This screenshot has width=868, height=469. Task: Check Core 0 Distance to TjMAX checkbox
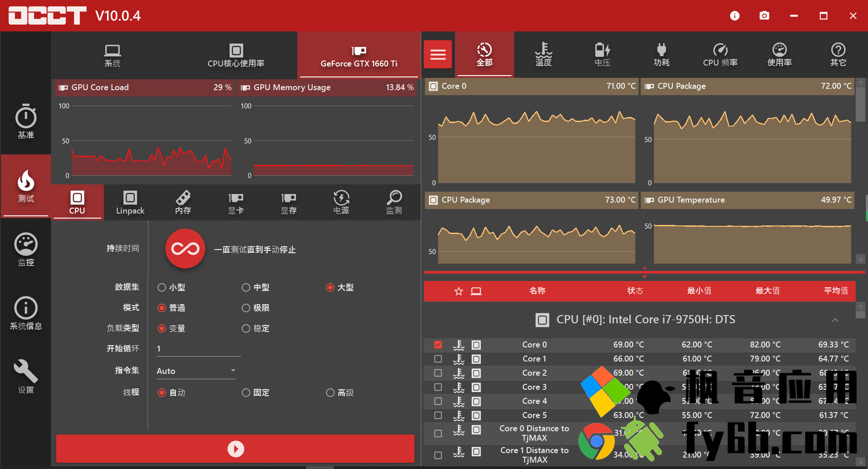pos(438,433)
